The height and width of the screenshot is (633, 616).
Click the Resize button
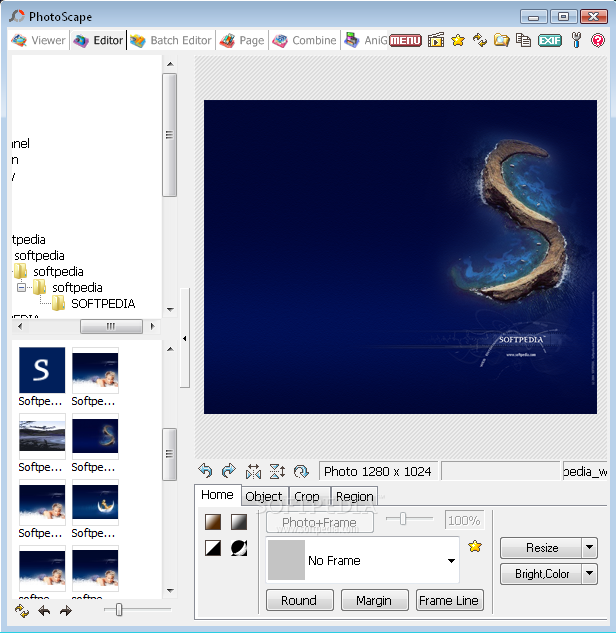[542, 547]
